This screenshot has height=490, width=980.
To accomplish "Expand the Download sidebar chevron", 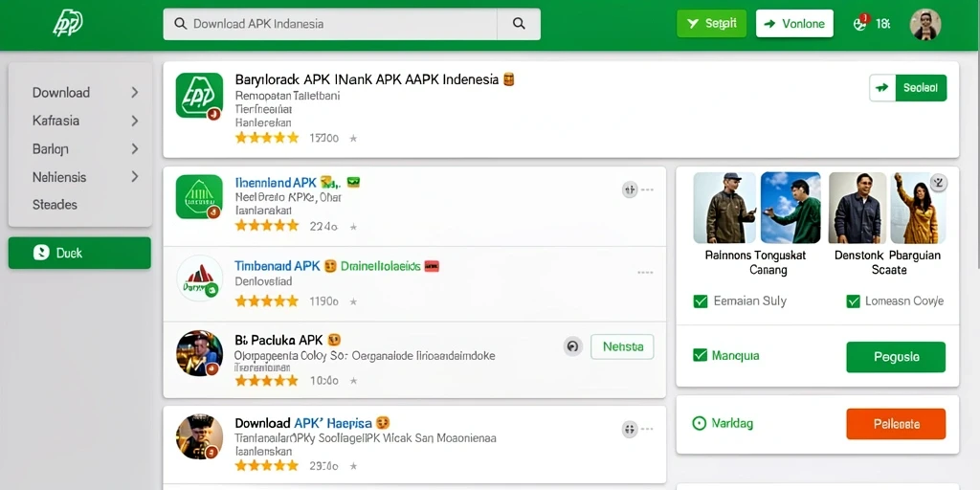I will pyautogui.click(x=134, y=93).
